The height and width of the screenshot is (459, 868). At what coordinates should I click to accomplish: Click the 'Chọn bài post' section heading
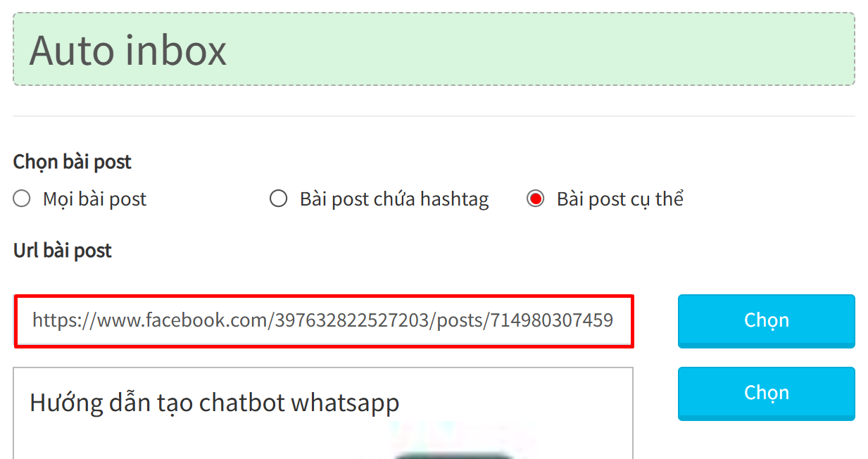pyautogui.click(x=73, y=162)
